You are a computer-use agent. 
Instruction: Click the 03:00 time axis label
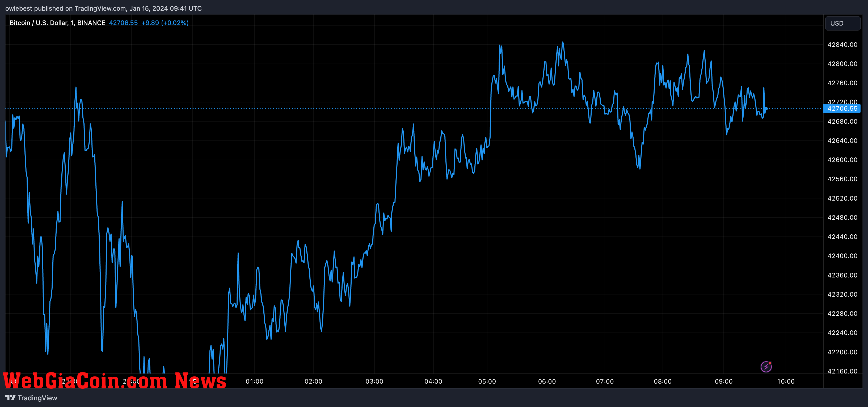pyautogui.click(x=374, y=381)
